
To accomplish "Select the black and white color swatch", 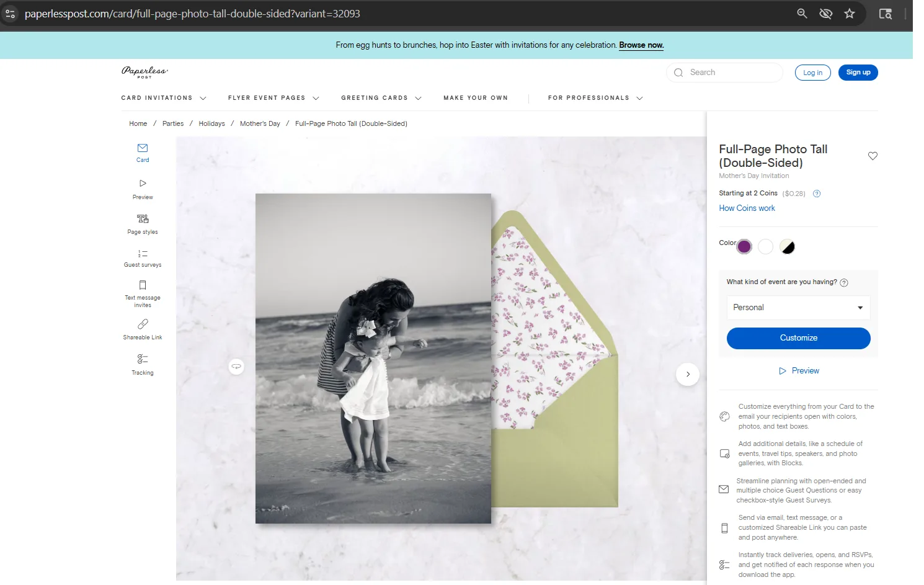I will click(x=788, y=247).
